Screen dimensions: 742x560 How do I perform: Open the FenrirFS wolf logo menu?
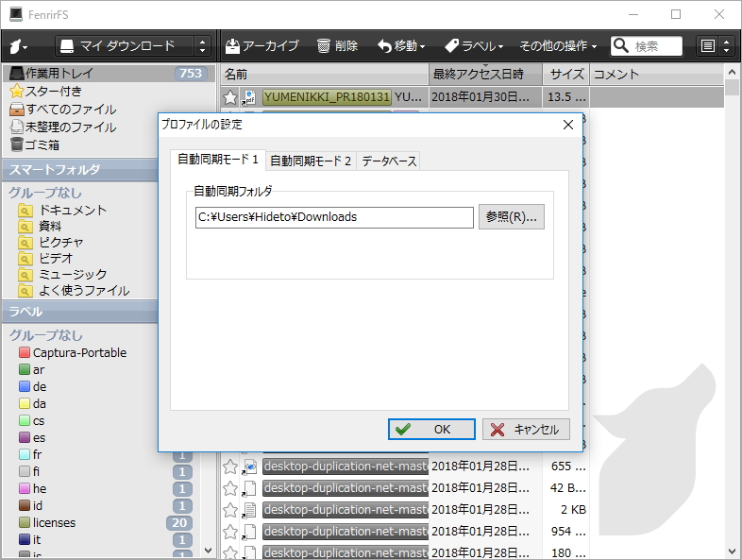[x=19, y=46]
